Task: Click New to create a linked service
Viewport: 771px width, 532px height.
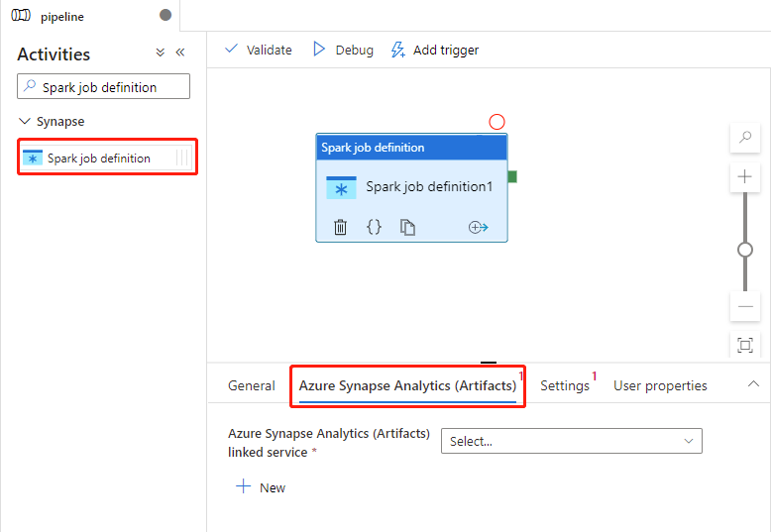Action: click(261, 487)
